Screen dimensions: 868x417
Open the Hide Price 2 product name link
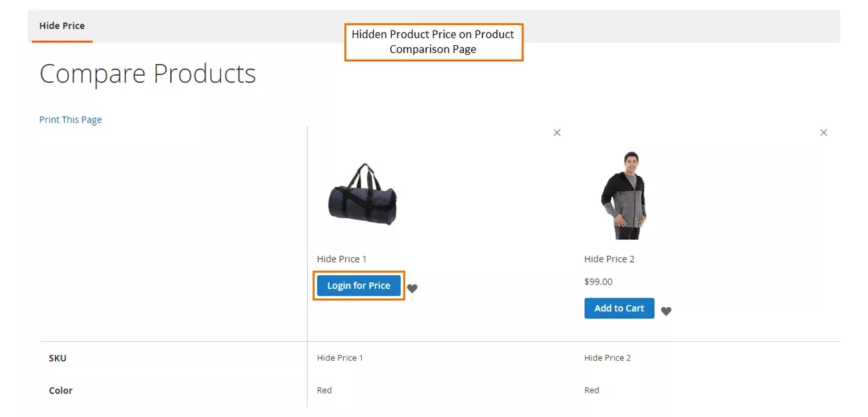[x=609, y=259]
